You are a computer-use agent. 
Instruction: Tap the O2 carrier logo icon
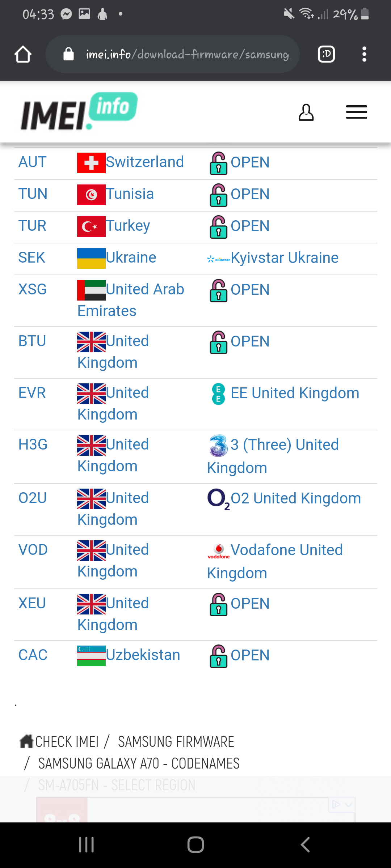point(218,499)
